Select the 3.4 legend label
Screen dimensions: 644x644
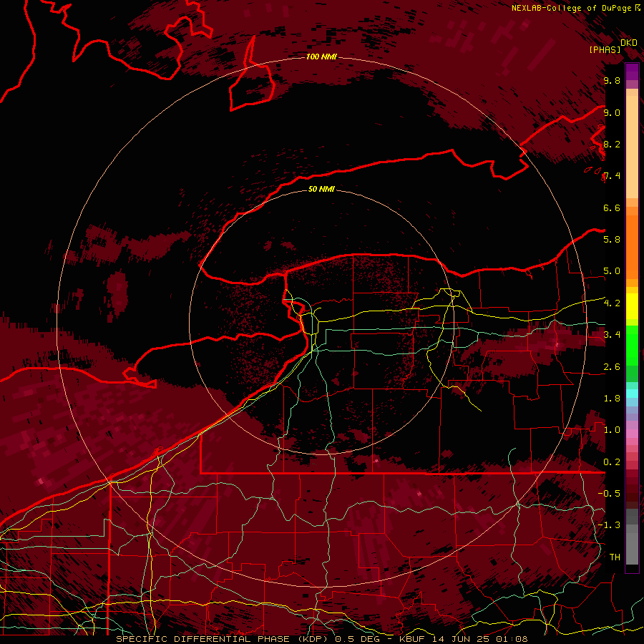pos(612,335)
